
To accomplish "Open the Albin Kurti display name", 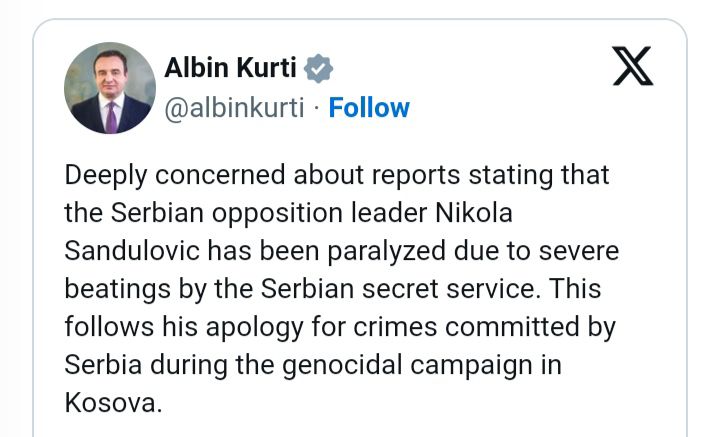I will pos(231,70).
